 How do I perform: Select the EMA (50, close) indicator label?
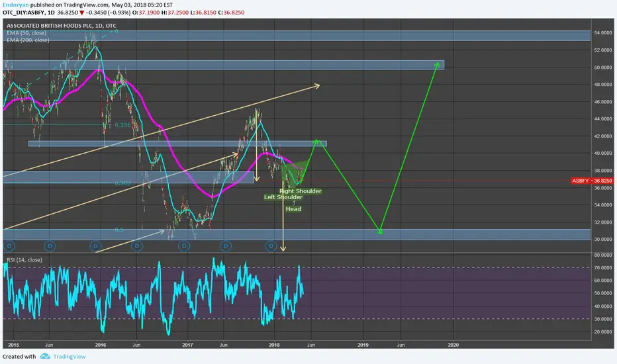pos(26,33)
